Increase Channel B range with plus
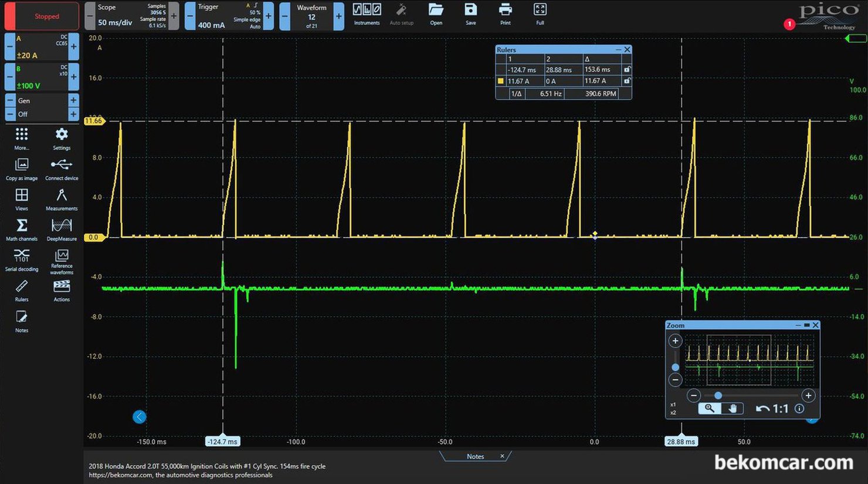The height and width of the screenshot is (484, 868). [74, 77]
